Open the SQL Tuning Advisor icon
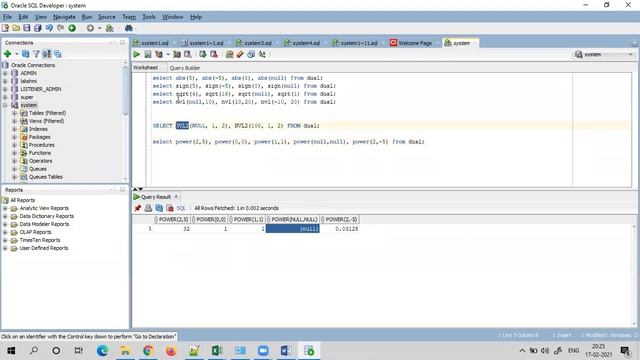This screenshot has width=640, height=360. pos(188,54)
